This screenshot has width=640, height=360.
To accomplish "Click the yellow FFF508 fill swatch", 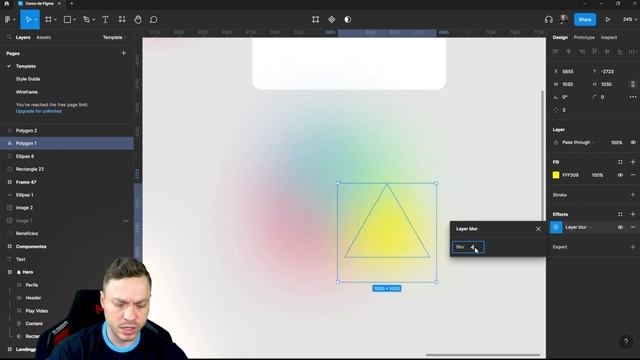I will (x=556, y=175).
